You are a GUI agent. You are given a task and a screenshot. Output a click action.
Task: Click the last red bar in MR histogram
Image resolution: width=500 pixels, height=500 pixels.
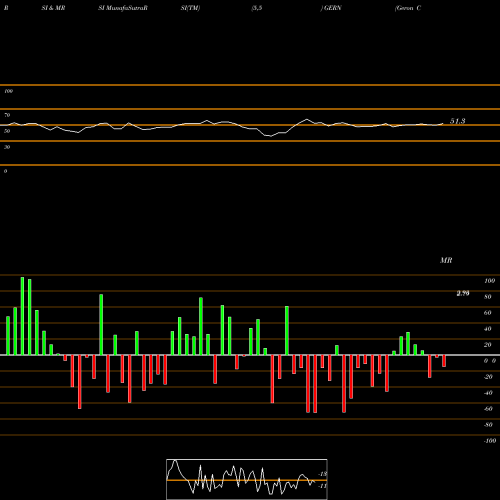point(444,361)
